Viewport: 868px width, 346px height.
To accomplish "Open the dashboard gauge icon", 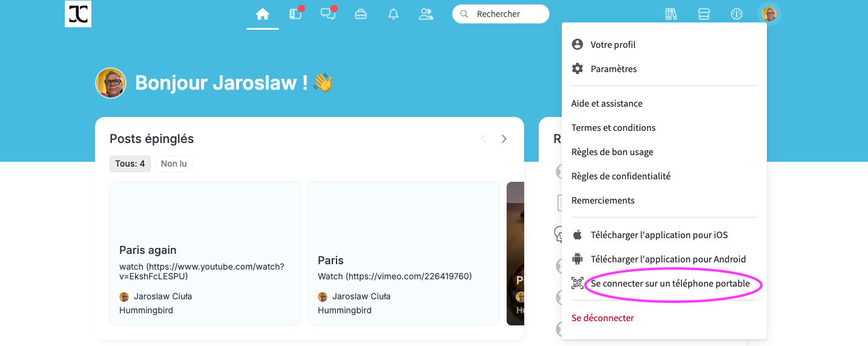I will pos(736,14).
